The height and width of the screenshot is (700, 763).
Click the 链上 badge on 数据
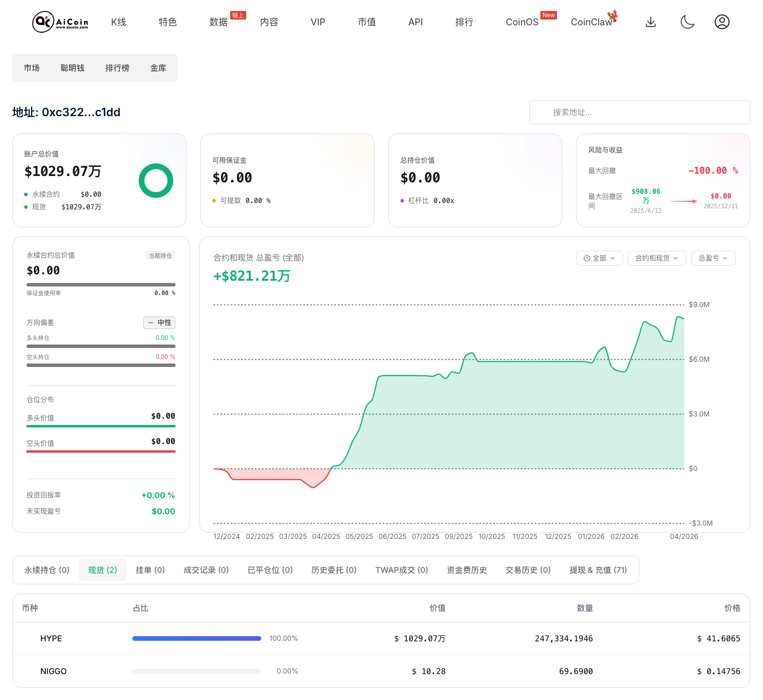click(x=238, y=16)
